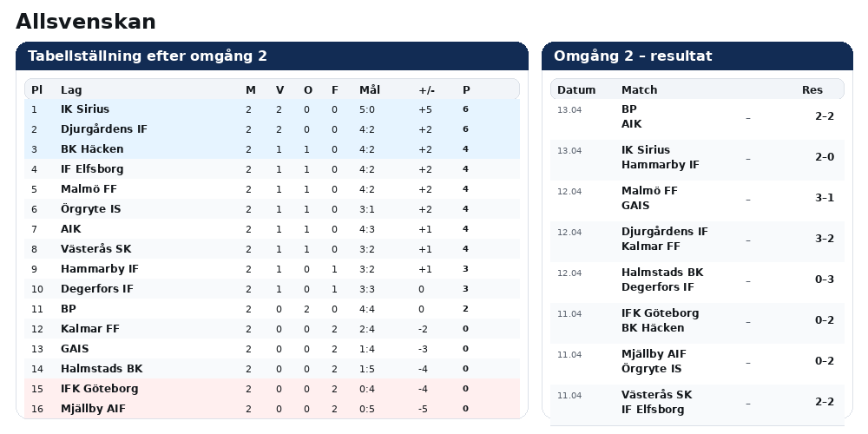Image resolution: width=868 pixels, height=434 pixels.
Task: Open Djurgårdens IF in the standings table
Action: (x=103, y=129)
